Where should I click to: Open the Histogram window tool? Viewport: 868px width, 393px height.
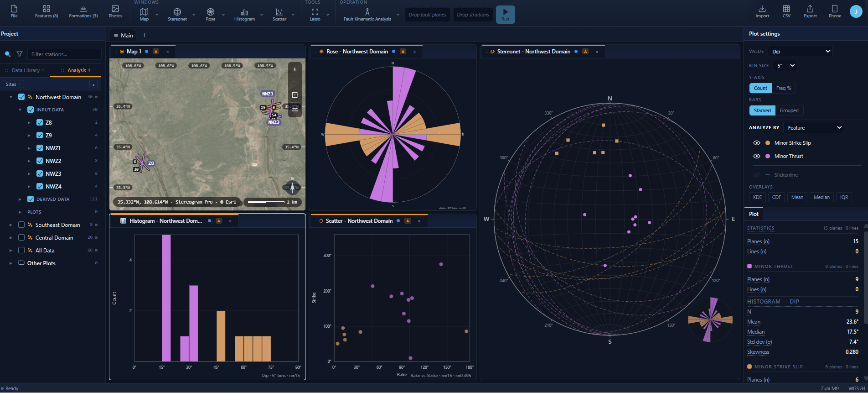point(244,14)
